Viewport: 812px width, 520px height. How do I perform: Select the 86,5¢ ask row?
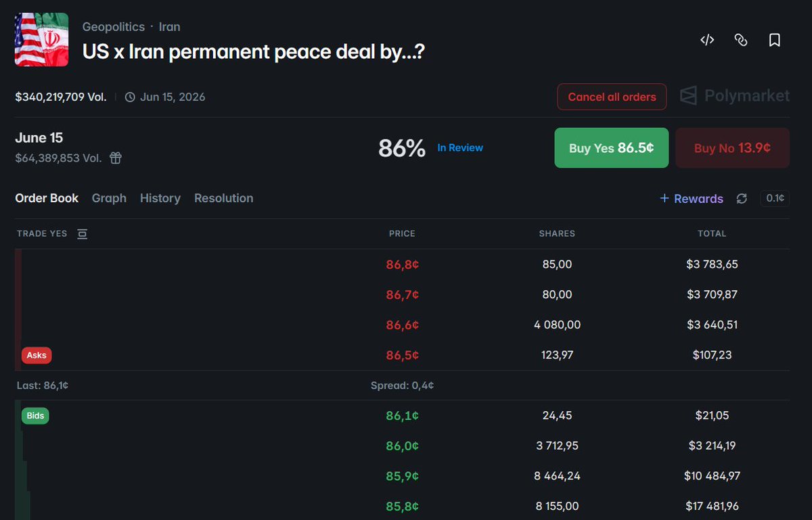[x=402, y=355]
